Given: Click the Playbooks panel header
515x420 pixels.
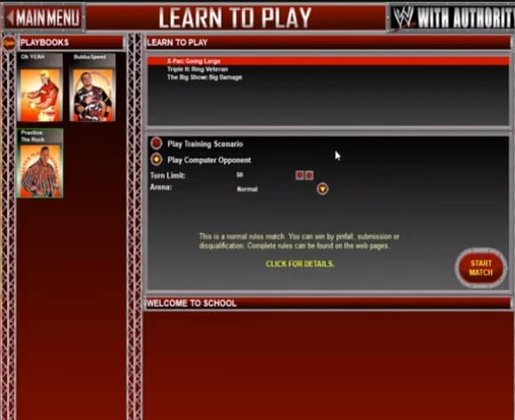Looking at the screenshot, I should [x=71, y=43].
